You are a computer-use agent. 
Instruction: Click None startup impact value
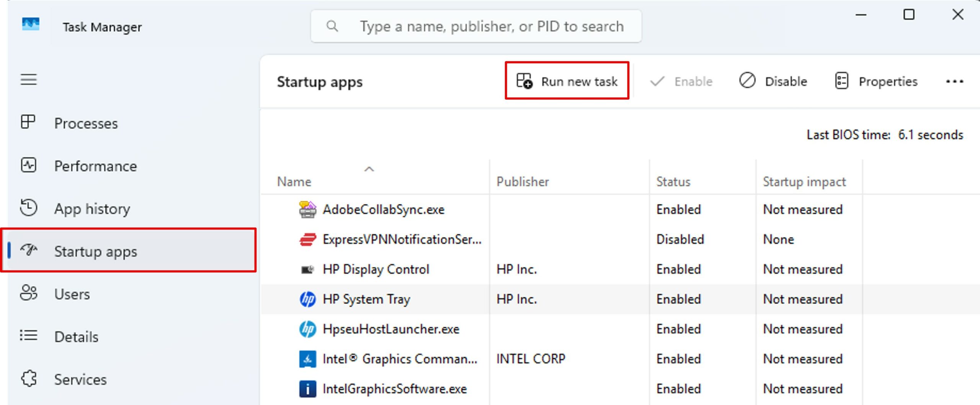[x=778, y=239]
